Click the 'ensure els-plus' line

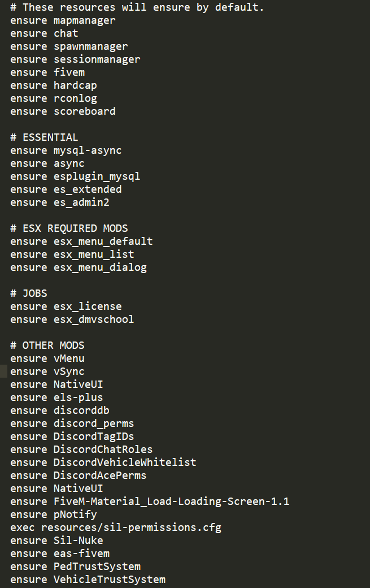pyautogui.click(x=56, y=397)
